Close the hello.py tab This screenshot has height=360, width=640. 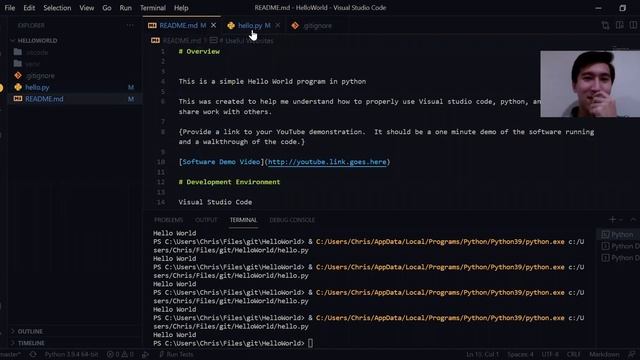click(278, 25)
